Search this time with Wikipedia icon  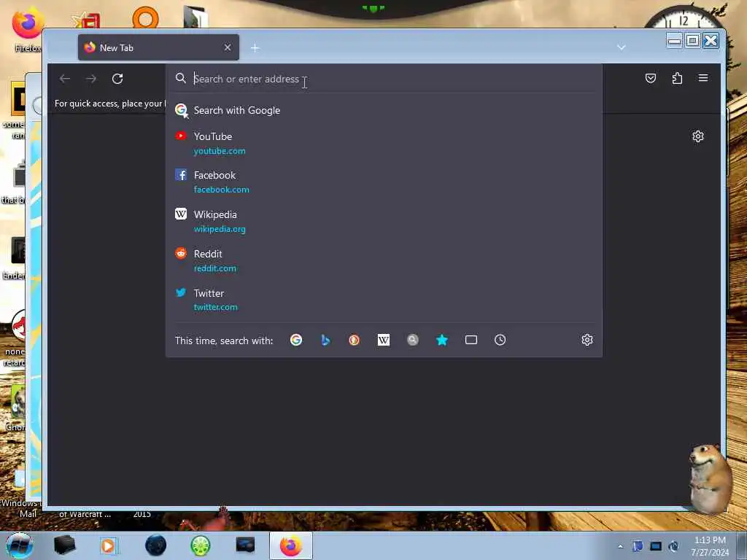pos(384,340)
